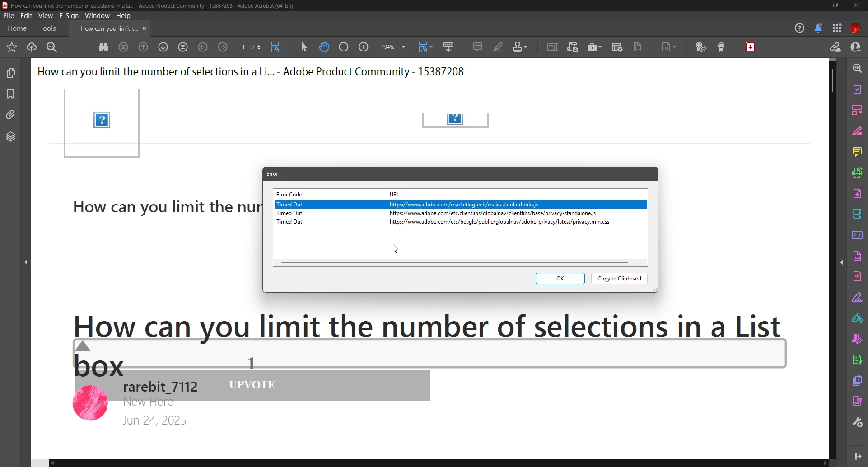Open the Edit menu
Image resolution: width=868 pixels, height=467 pixels.
click(26, 16)
